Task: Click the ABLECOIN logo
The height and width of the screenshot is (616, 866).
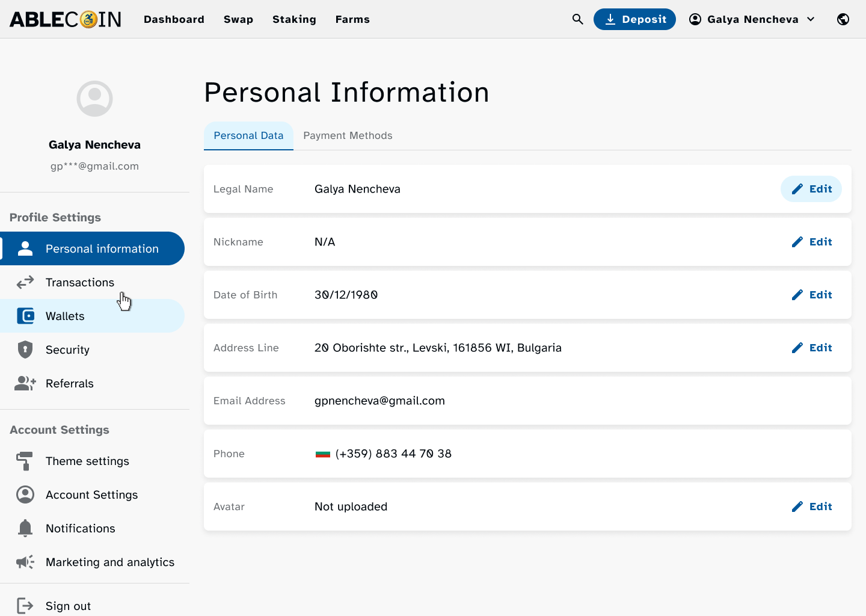Action: pos(66,19)
